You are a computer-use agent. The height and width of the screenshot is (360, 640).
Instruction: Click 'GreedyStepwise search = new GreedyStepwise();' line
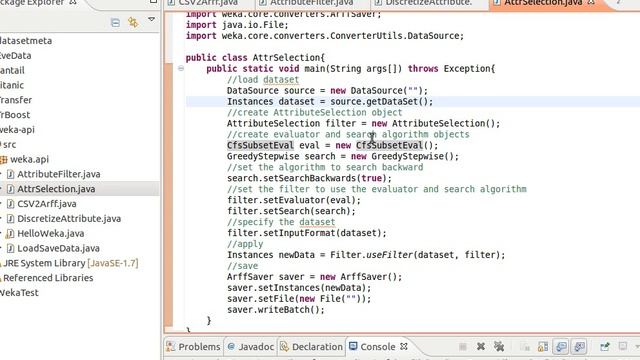343,156
